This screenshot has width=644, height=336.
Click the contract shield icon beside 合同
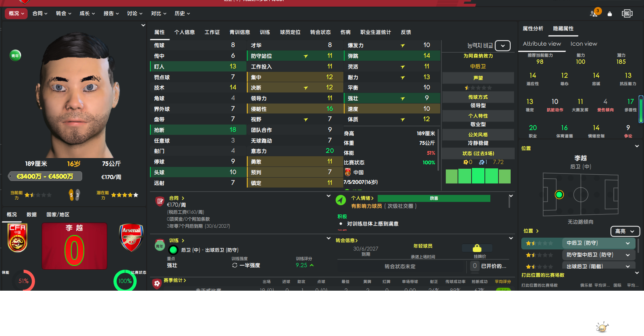pyautogui.click(x=160, y=201)
